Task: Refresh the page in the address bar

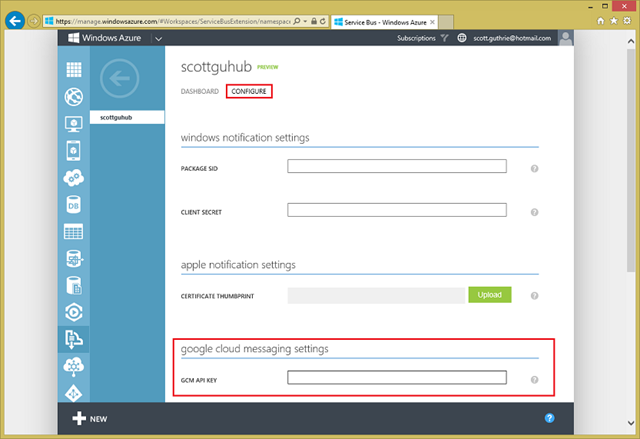Action: [323, 21]
